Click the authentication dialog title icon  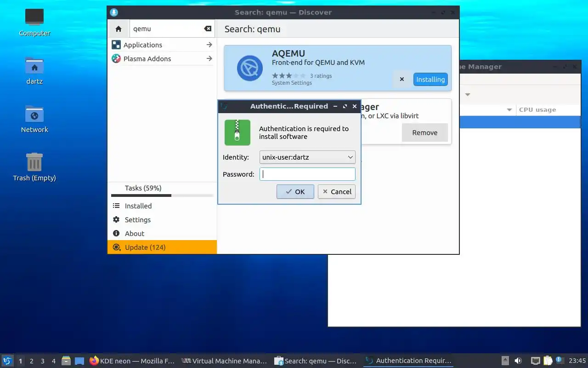[x=224, y=106]
